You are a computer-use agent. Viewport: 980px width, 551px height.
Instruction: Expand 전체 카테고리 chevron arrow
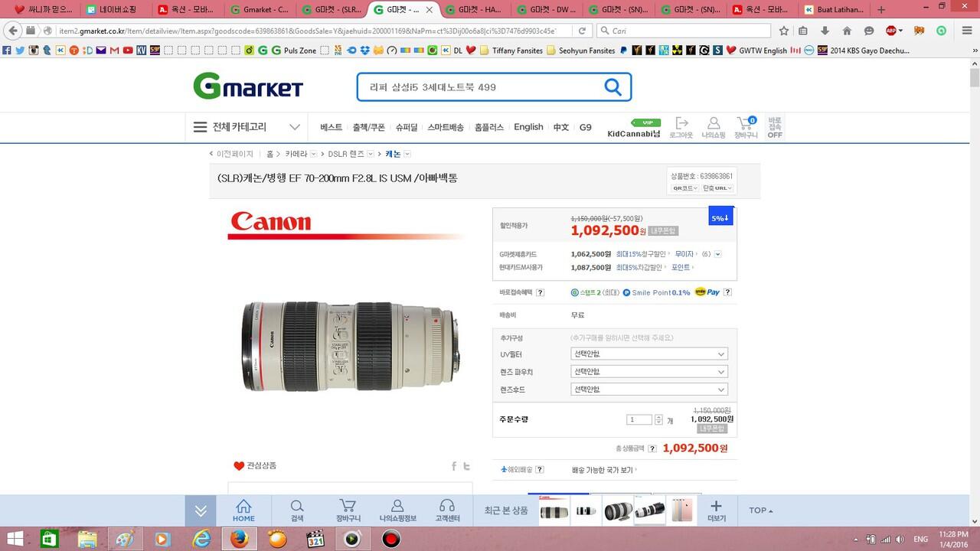coord(294,127)
